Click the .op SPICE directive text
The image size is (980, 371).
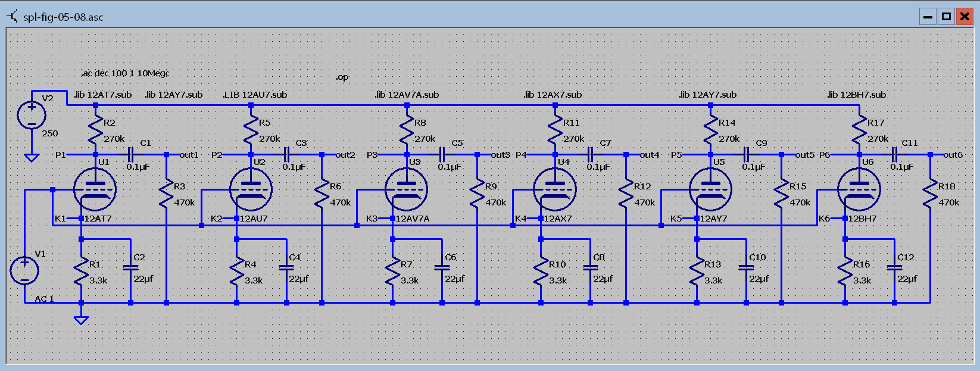pos(342,77)
